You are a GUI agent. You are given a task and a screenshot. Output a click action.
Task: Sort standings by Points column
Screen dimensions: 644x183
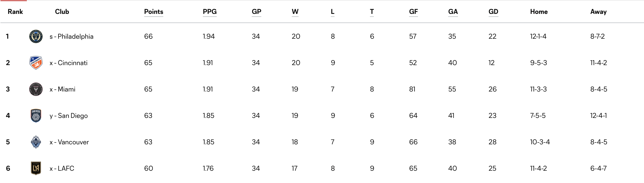[153, 12]
